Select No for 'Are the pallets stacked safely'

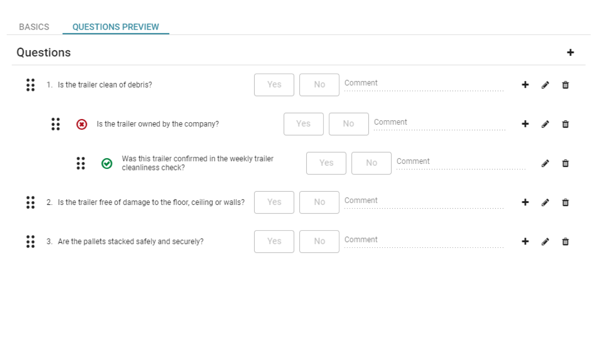click(319, 241)
